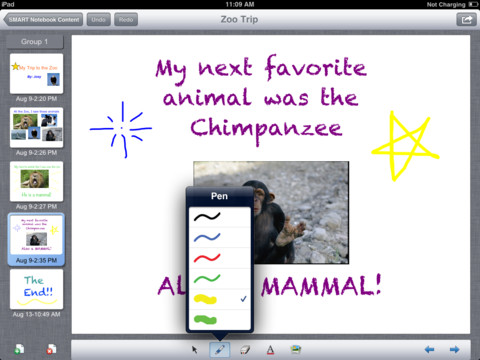
Task: Open the text tool with letter A
Action: click(x=270, y=350)
